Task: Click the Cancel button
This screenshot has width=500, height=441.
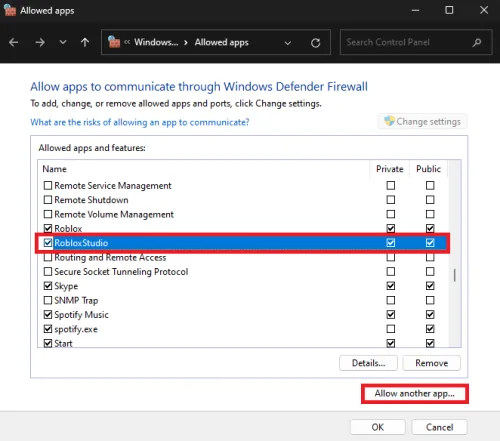Action: pos(439,427)
